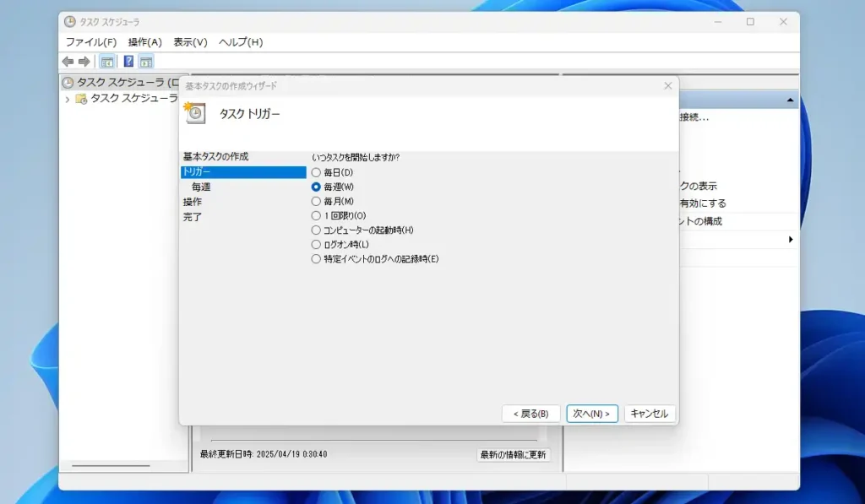Click 最新の情報に更新 refresh button

tap(513, 454)
